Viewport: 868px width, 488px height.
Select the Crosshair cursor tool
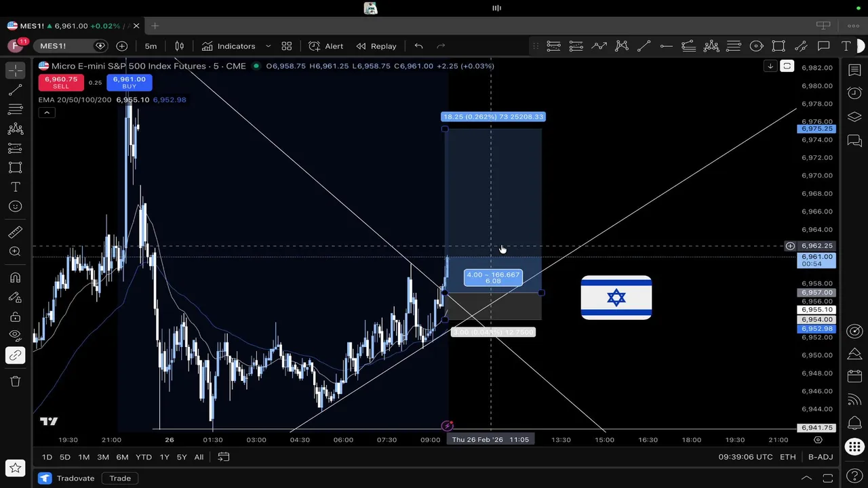[x=16, y=70]
